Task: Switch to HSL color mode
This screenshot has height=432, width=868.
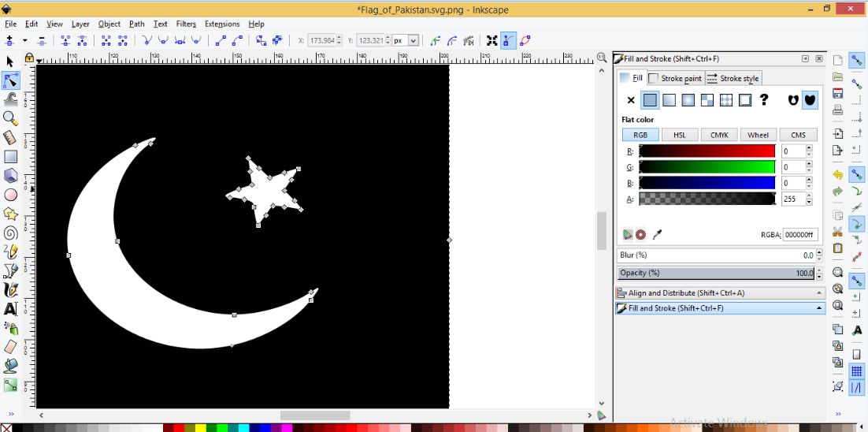Action: pyautogui.click(x=679, y=135)
